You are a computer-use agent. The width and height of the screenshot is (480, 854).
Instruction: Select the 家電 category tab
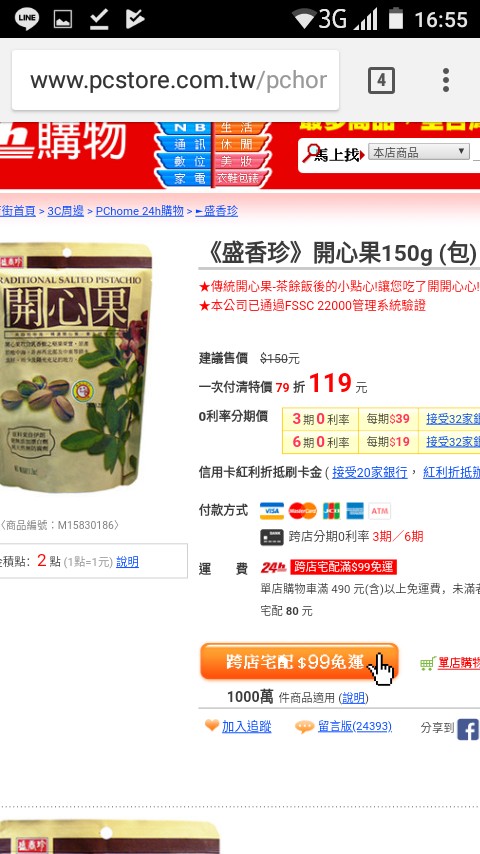pos(184,178)
